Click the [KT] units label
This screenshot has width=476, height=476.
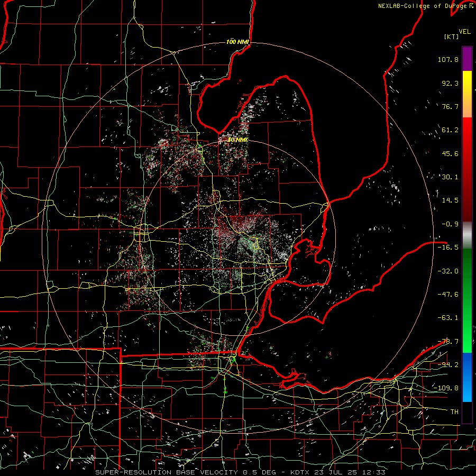pyautogui.click(x=451, y=36)
